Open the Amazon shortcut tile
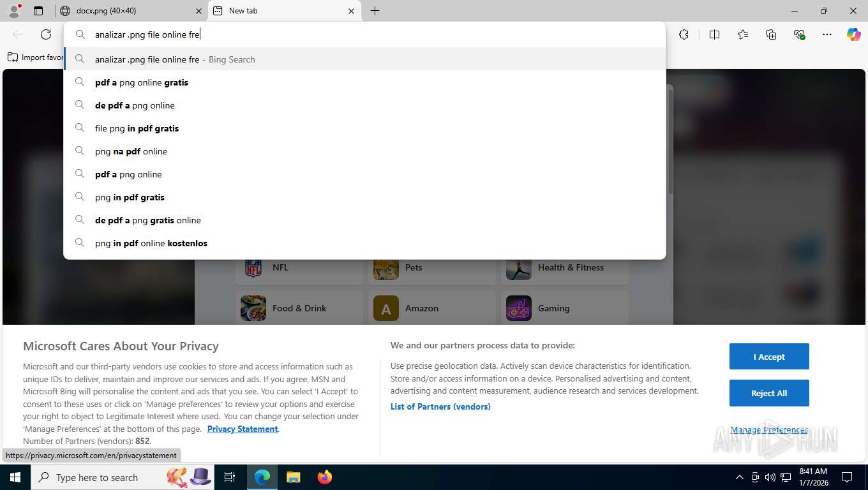868x490 pixels. [x=432, y=308]
